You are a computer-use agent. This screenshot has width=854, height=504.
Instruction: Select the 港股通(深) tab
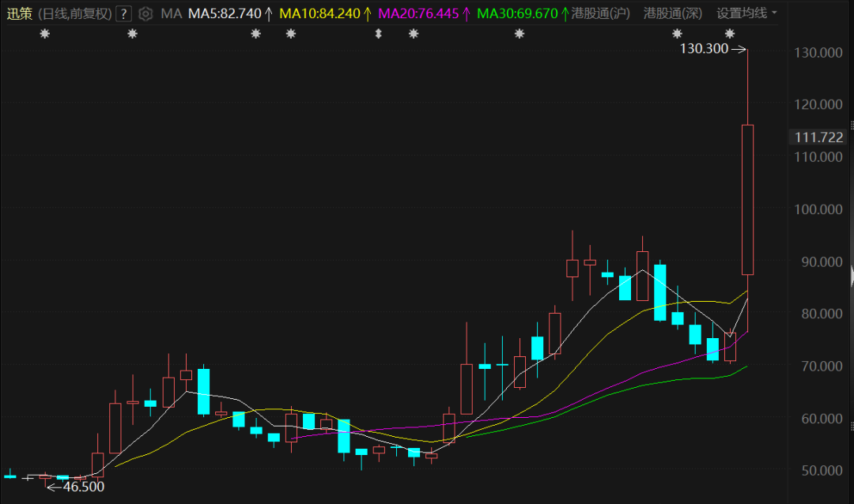pos(672,13)
